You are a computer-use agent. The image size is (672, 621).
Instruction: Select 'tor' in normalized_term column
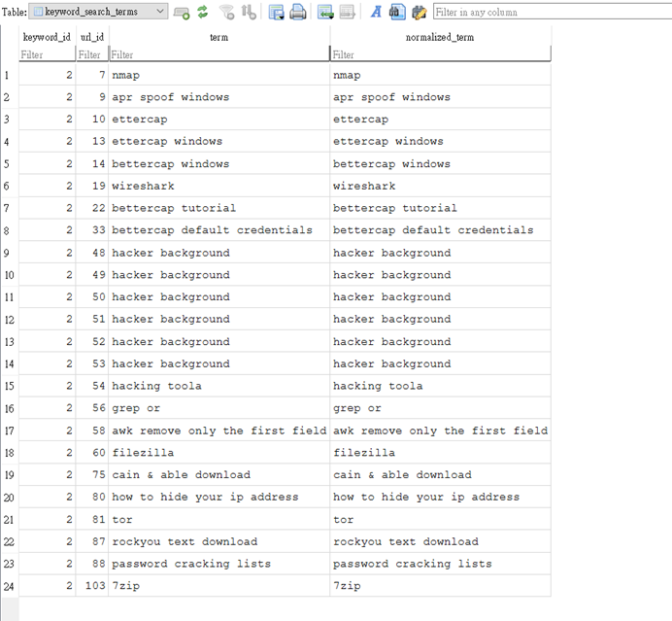point(441,519)
